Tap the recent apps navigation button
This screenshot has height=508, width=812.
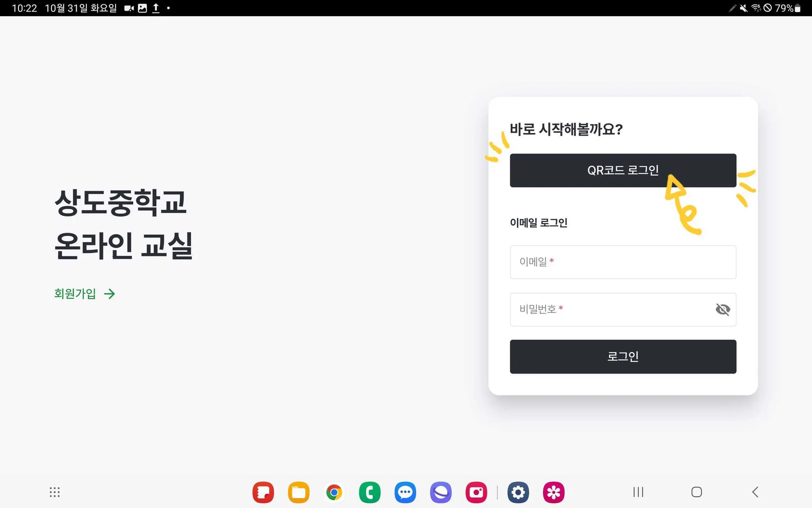tap(638, 492)
